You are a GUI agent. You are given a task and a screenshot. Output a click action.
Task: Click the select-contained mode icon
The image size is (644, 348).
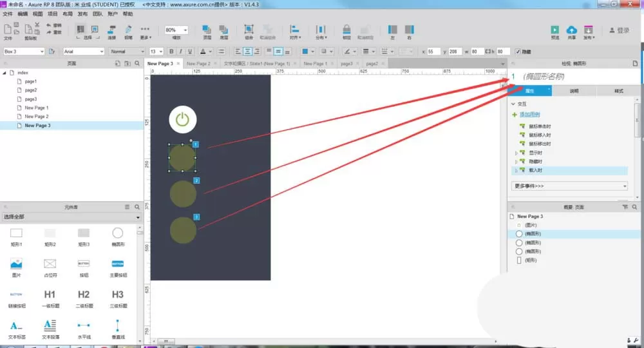tap(95, 30)
